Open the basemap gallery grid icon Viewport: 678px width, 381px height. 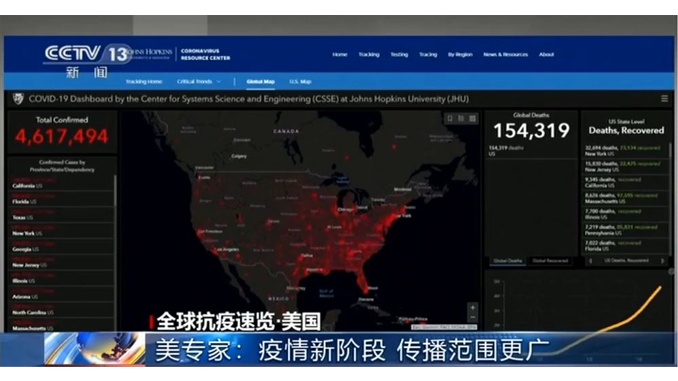[x=473, y=118]
